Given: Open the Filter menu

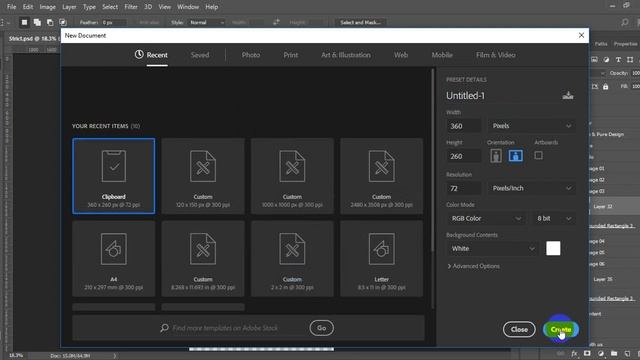Looking at the screenshot, I should 131,7.
